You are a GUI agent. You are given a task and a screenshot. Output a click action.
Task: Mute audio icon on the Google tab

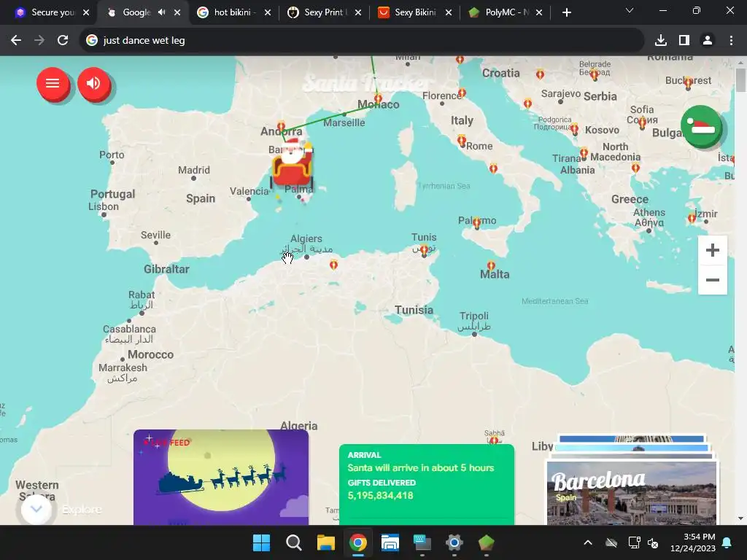coord(161,12)
